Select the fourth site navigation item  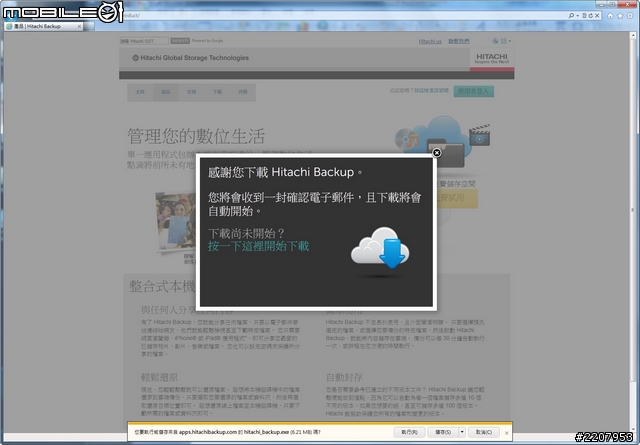tap(217, 92)
